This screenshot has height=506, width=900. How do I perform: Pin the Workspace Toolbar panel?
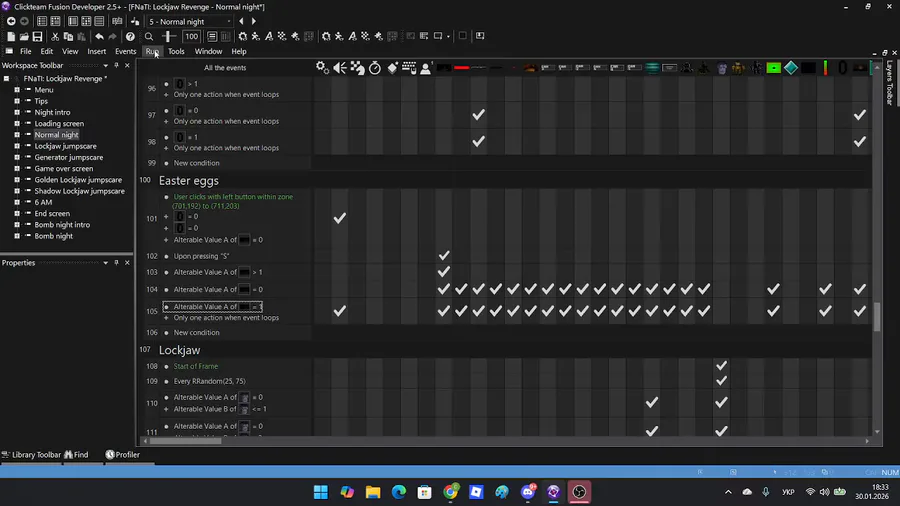pyautogui.click(x=117, y=65)
